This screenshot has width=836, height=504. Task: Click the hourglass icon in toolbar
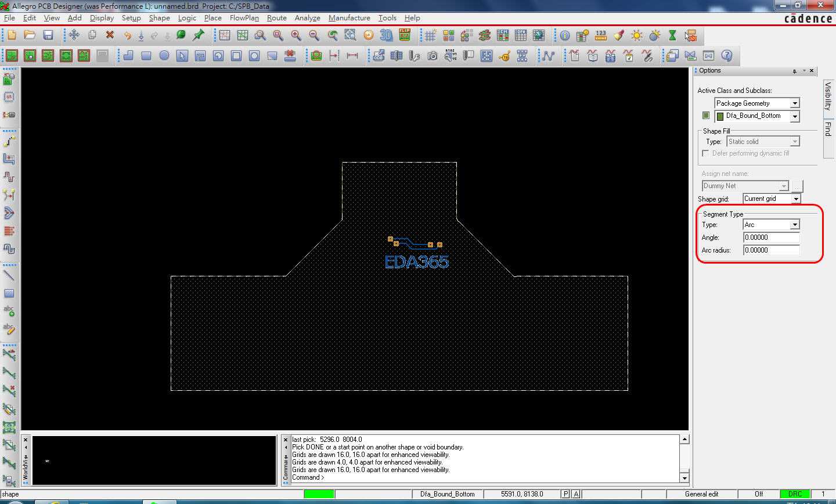tap(672, 35)
